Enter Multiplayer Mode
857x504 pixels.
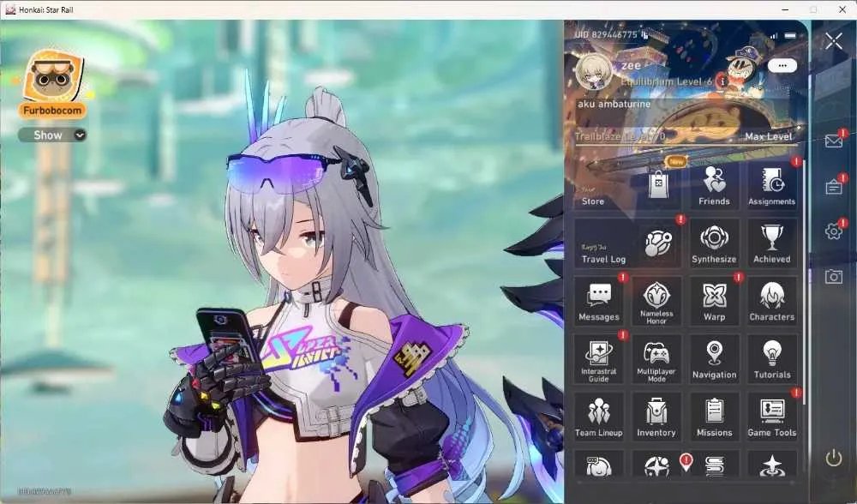click(x=656, y=359)
